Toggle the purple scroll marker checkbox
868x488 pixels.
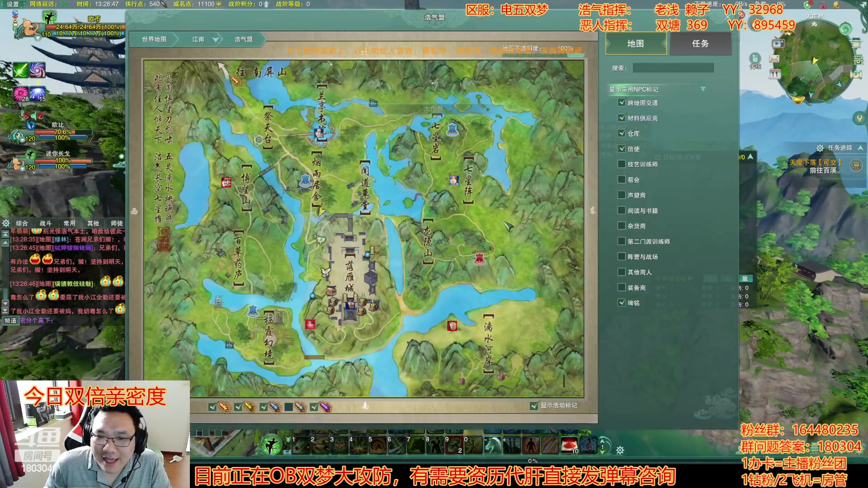(x=314, y=407)
